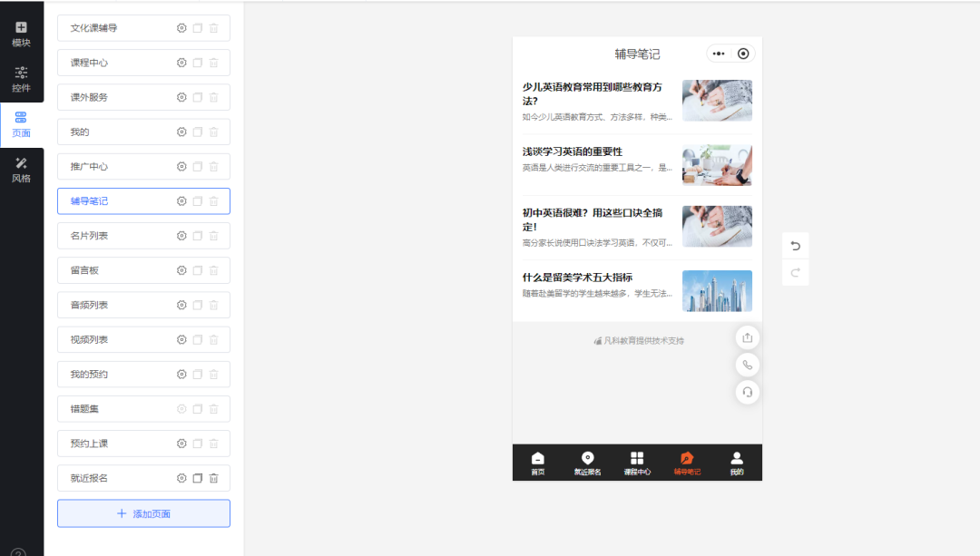Click the 什么是留美学术五大指标 skyline thumbnail

pyautogui.click(x=717, y=290)
